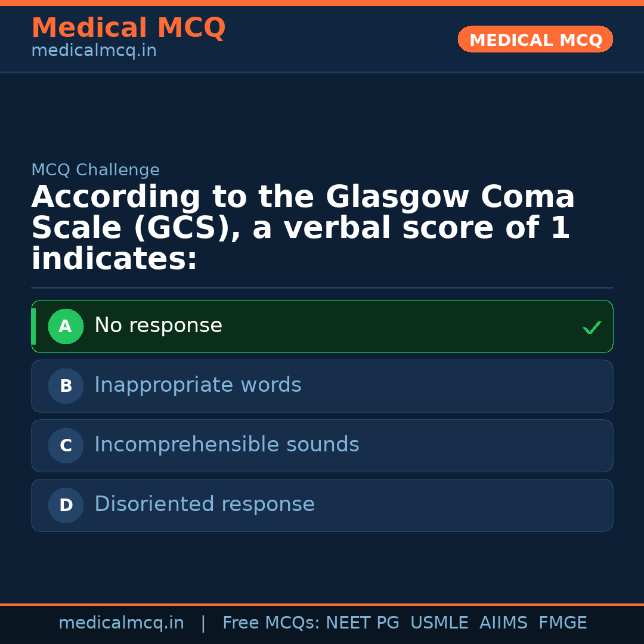644x644 pixels.
Task: Open the medicalmcq.in link under the header title
Action: coord(94,51)
